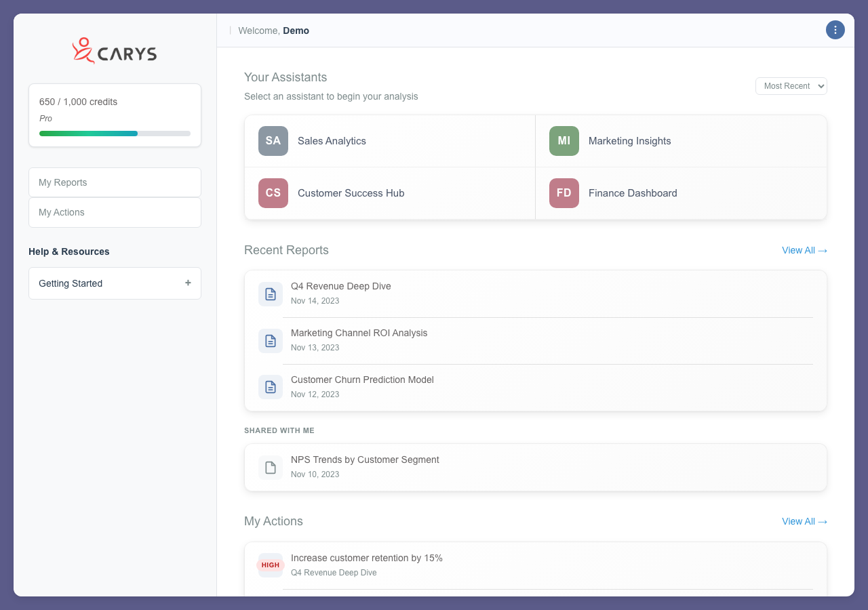
Task: Open the Customer Success Hub icon
Action: [273, 192]
